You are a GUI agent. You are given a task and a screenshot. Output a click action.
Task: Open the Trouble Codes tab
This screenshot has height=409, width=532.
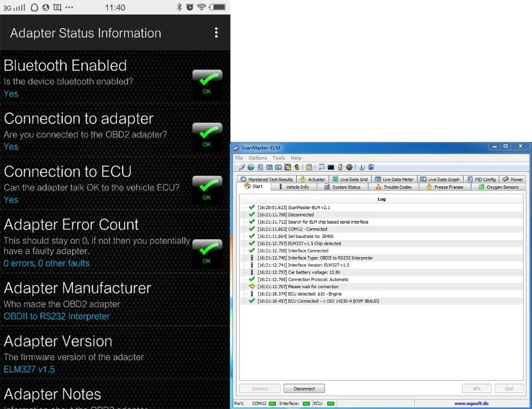coord(394,187)
